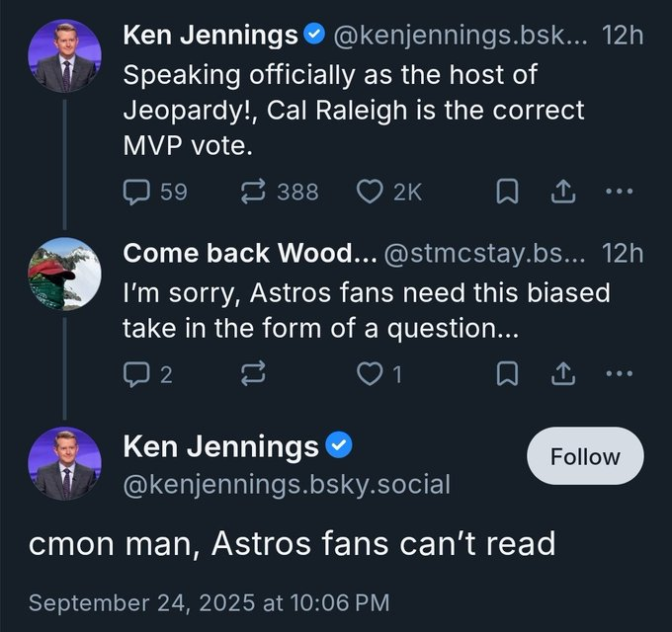Open Ken Jennings avatar on top post

64,56
